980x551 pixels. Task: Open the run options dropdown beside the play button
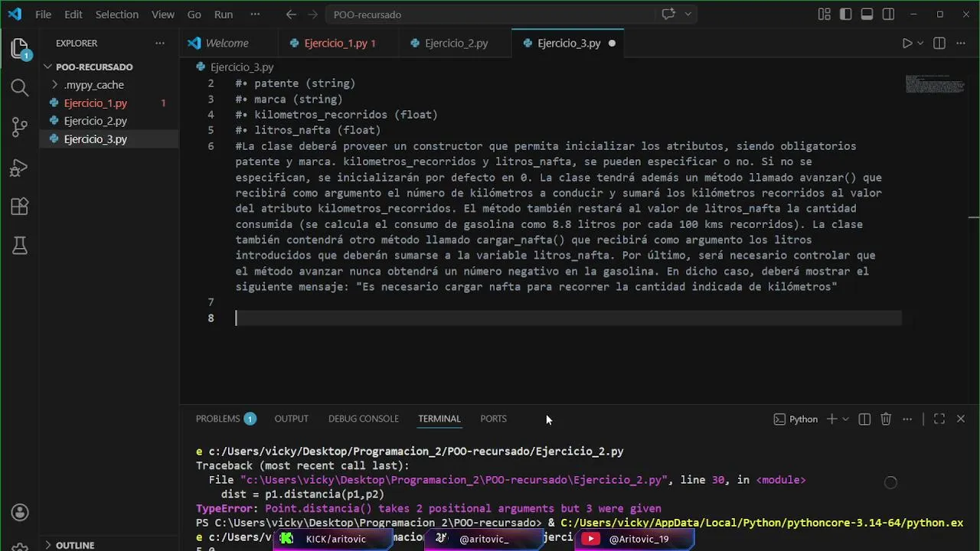click(x=920, y=44)
